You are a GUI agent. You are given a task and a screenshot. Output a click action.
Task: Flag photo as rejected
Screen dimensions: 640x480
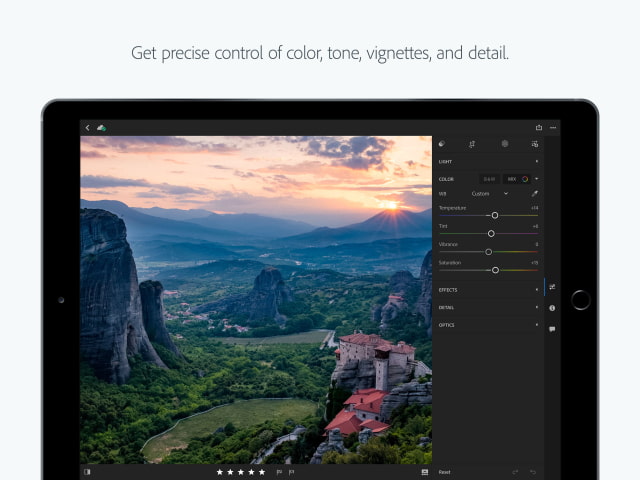pos(291,472)
